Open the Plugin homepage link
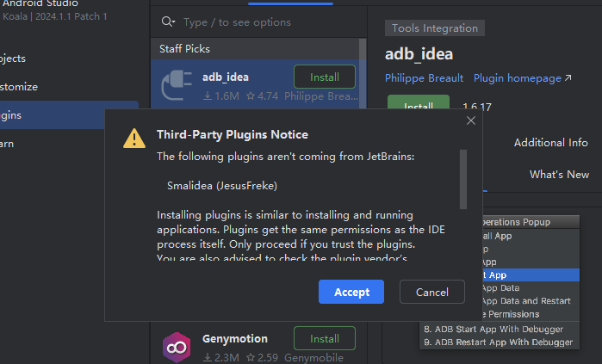 [x=517, y=78]
